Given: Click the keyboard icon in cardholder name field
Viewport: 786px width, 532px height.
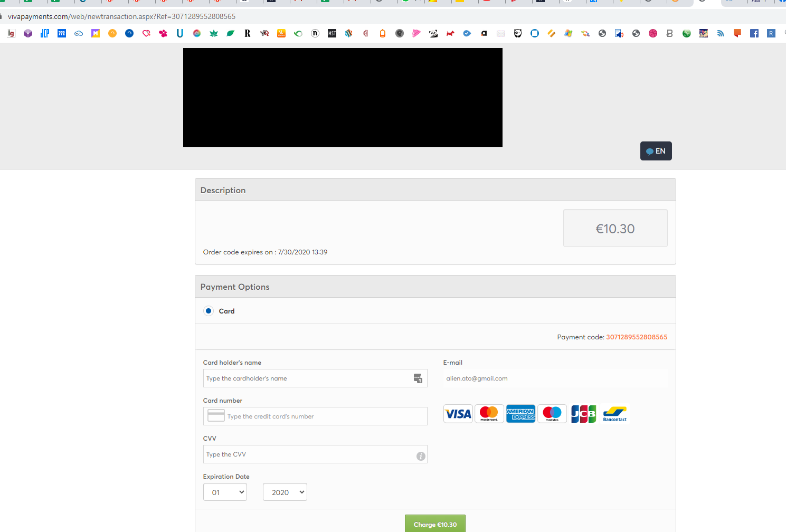Looking at the screenshot, I should pos(418,378).
